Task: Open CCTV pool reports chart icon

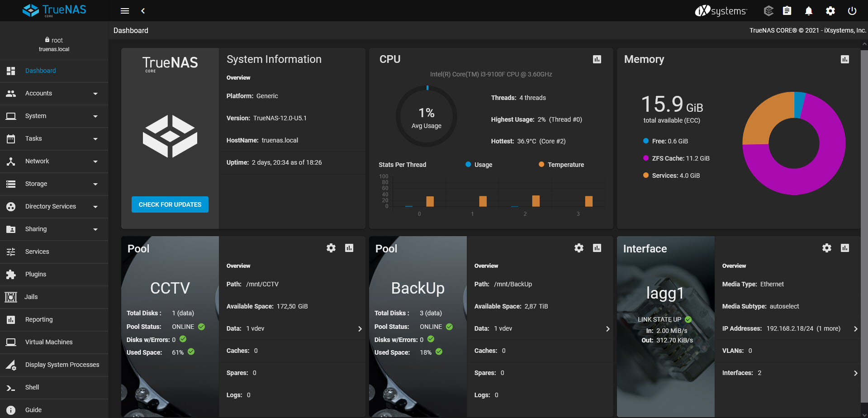Action: pos(349,248)
